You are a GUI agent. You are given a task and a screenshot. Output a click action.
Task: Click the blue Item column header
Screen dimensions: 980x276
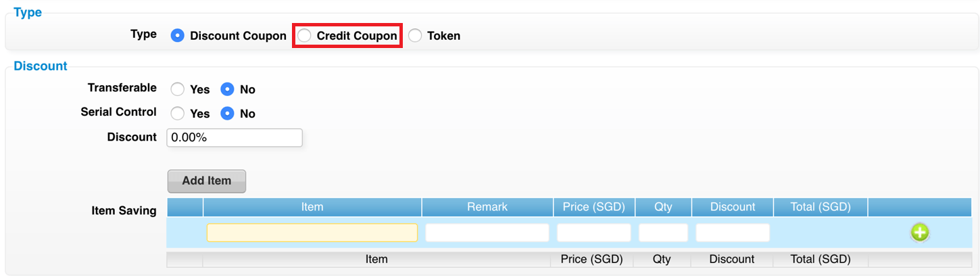(x=312, y=207)
